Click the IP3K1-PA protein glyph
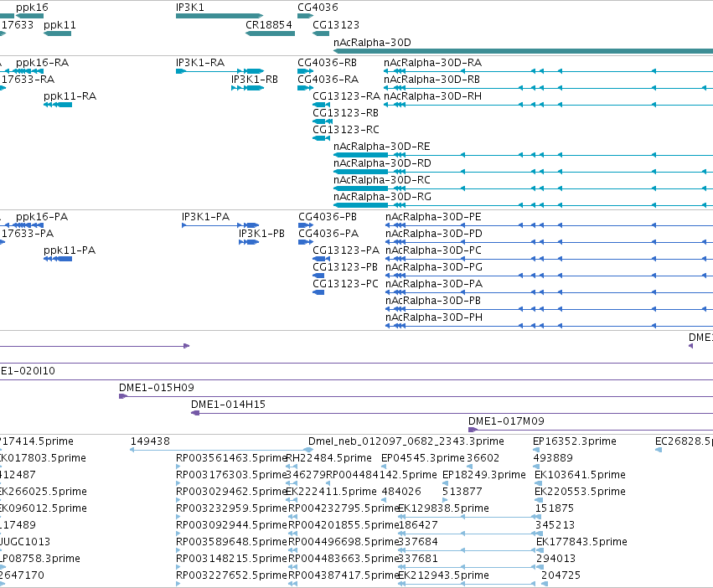Viewport: 713px width, 588px height. 220,225
